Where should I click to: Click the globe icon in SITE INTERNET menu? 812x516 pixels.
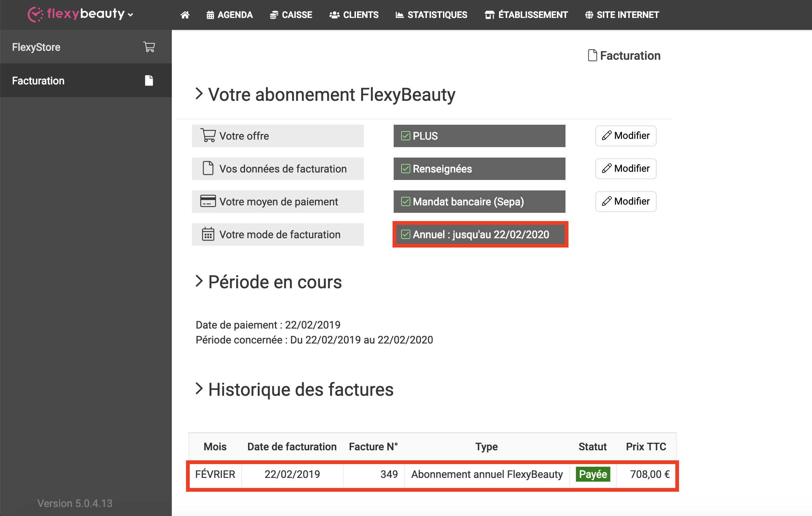coord(589,15)
